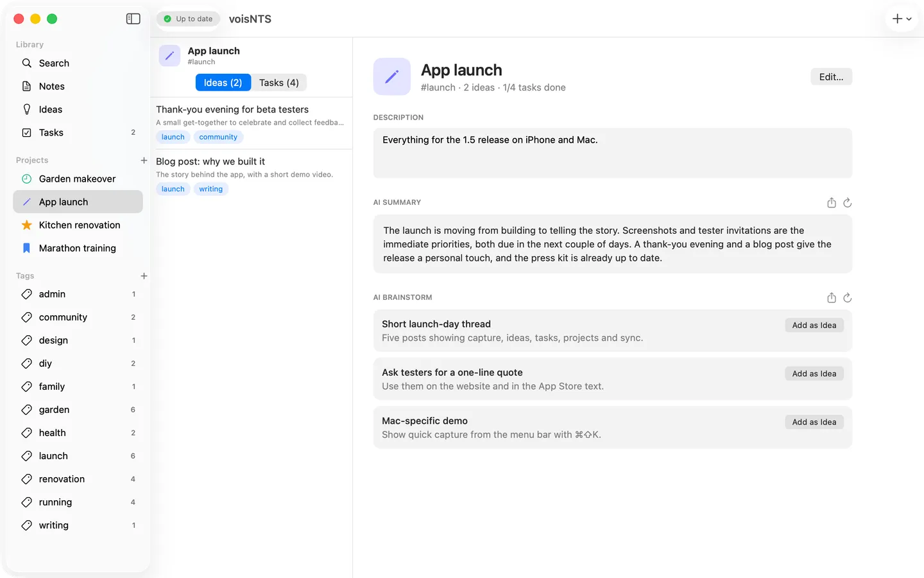
Task: Filter by the health tag
Action: pos(78,433)
